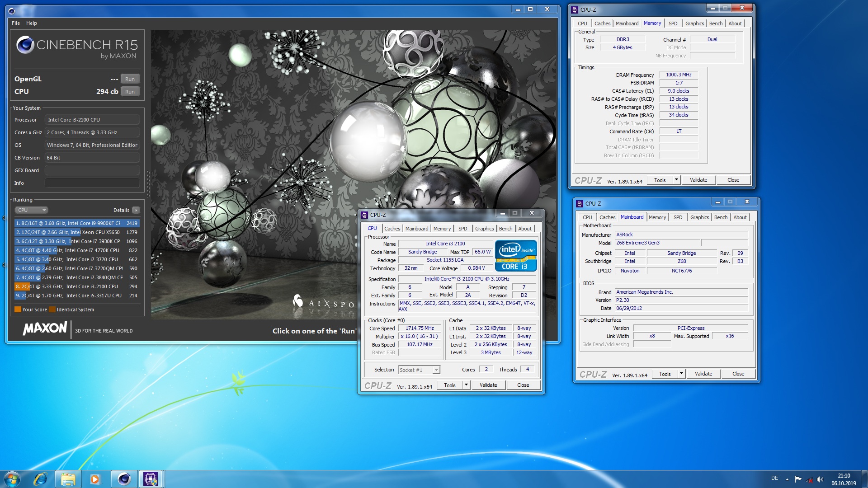Open Cinebench File menu
Screen dimensions: 868x488
coord(16,23)
